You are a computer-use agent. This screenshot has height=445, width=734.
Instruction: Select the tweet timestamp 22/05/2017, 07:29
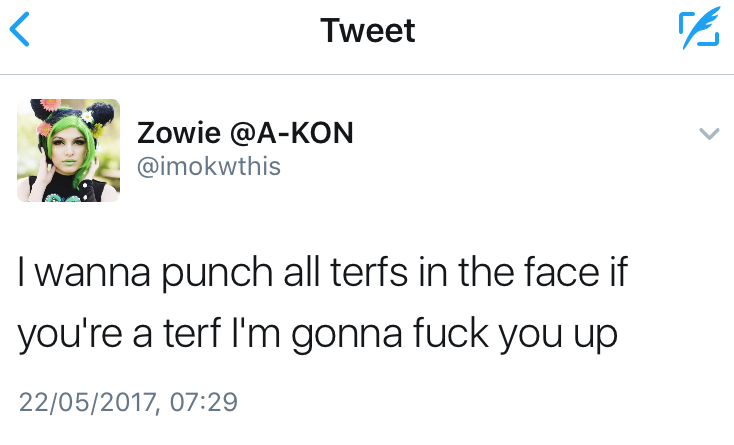click(x=128, y=402)
